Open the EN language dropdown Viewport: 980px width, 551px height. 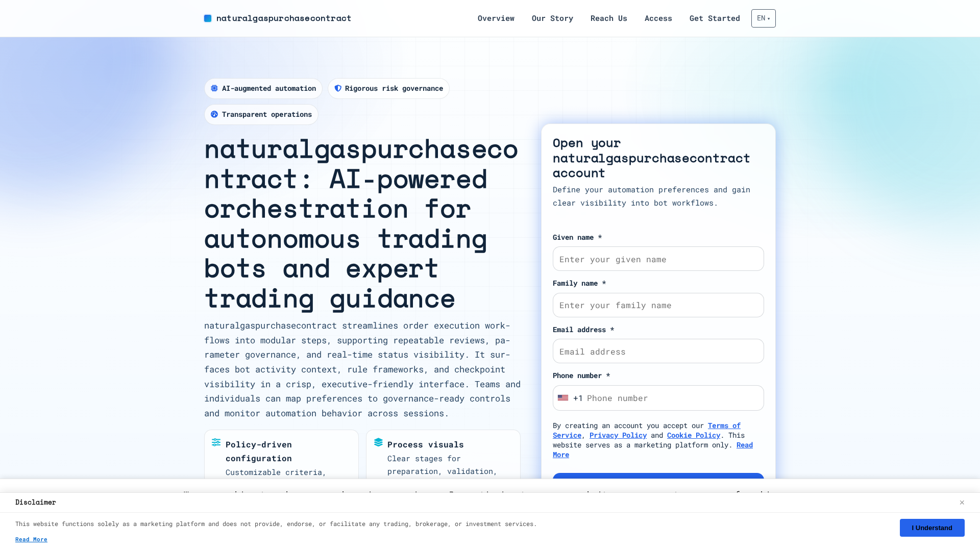[764, 18]
